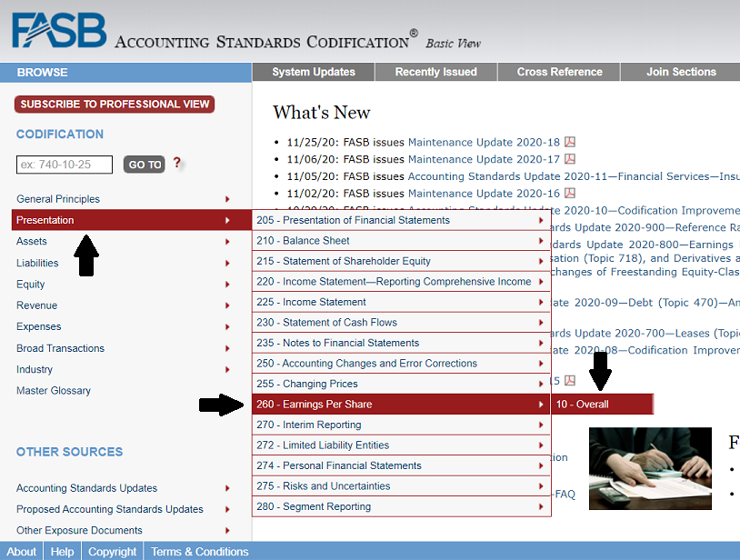This screenshot has width=740, height=560.
Task: Expand Accounting Standards Updates arrow
Action: point(227,488)
